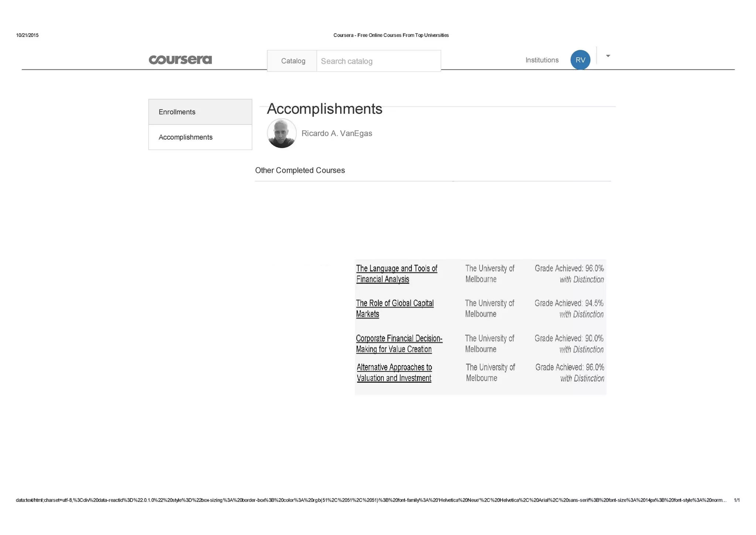Click the RV user avatar icon
Image resolution: width=756 pixels, height=535 pixels.
tap(580, 60)
